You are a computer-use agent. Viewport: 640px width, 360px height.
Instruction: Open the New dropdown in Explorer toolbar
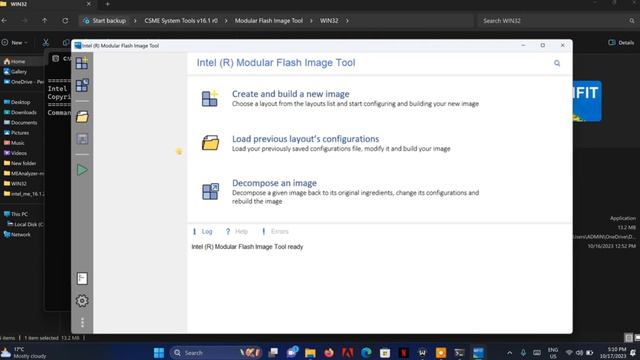point(15,42)
